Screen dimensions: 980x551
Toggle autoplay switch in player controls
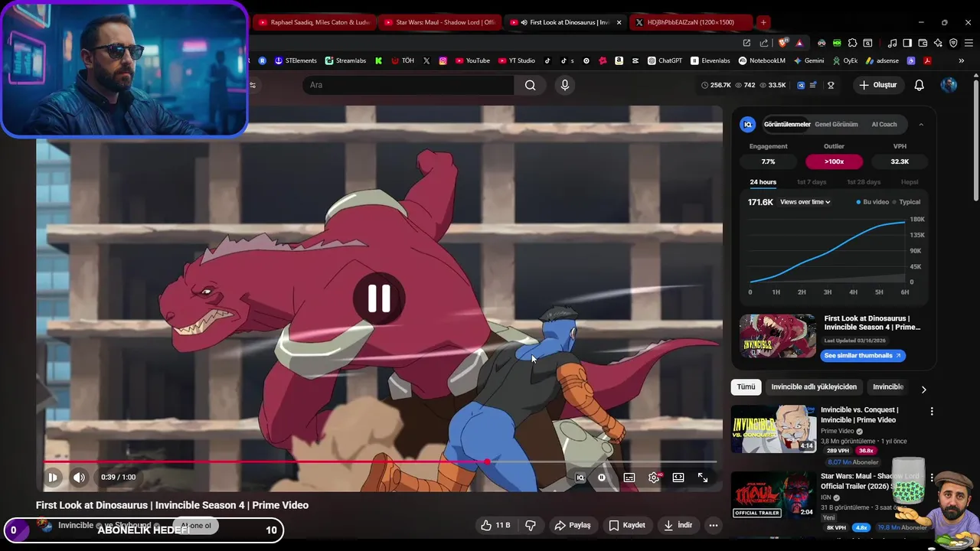point(602,478)
